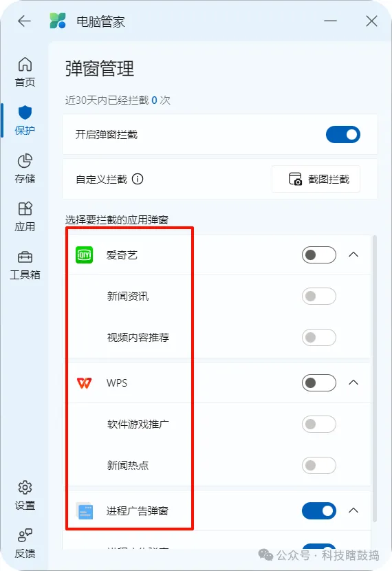
Task: Click the info icon beside 自定义拦截
Action: 138,179
